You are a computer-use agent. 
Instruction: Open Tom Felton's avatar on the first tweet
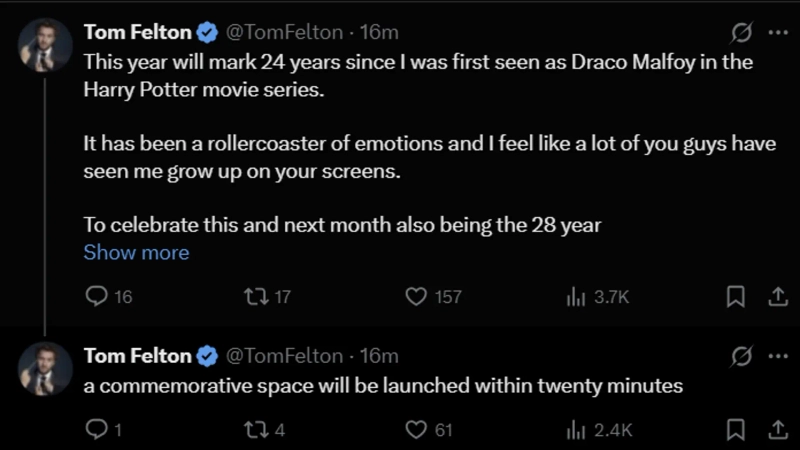tap(46, 45)
